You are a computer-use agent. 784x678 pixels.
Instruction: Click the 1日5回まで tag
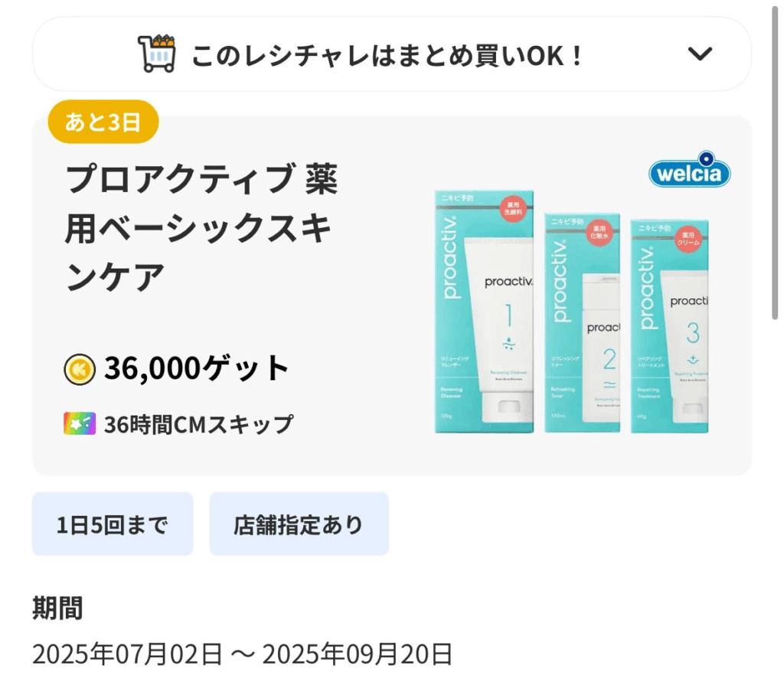[x=113, y=524]
